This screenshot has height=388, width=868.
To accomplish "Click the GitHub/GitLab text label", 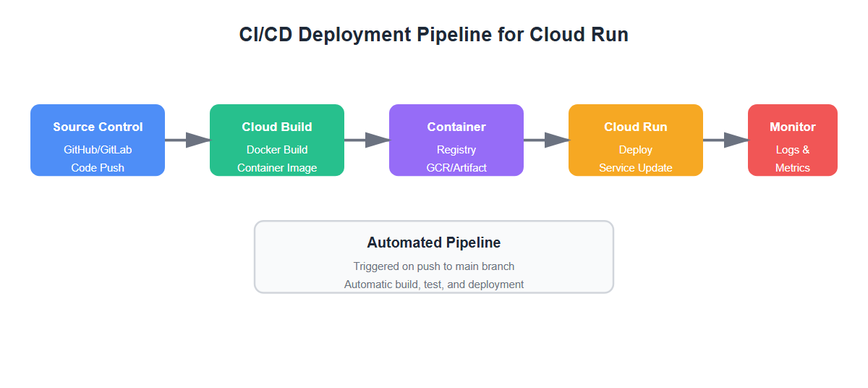I will click(x=98, y=150).
